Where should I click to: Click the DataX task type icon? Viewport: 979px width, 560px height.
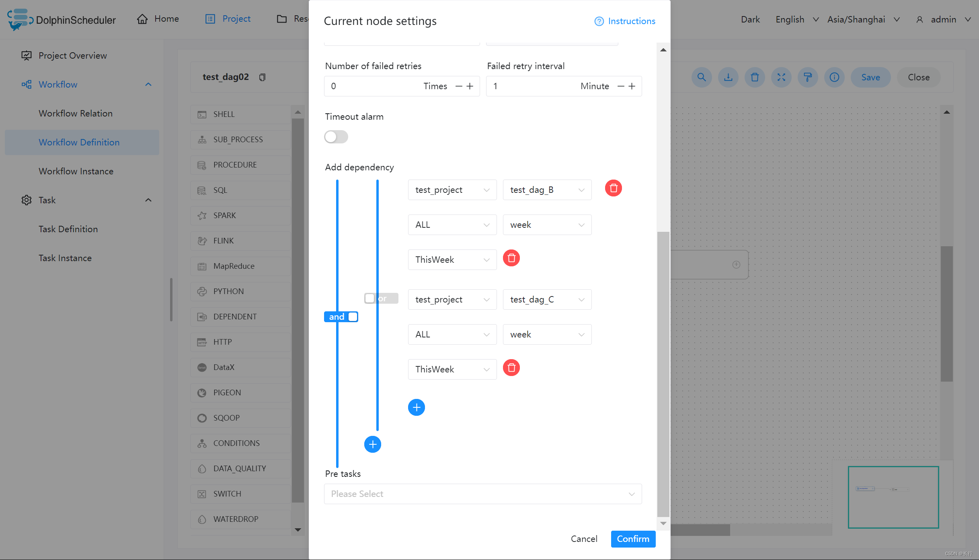[202, 367]
